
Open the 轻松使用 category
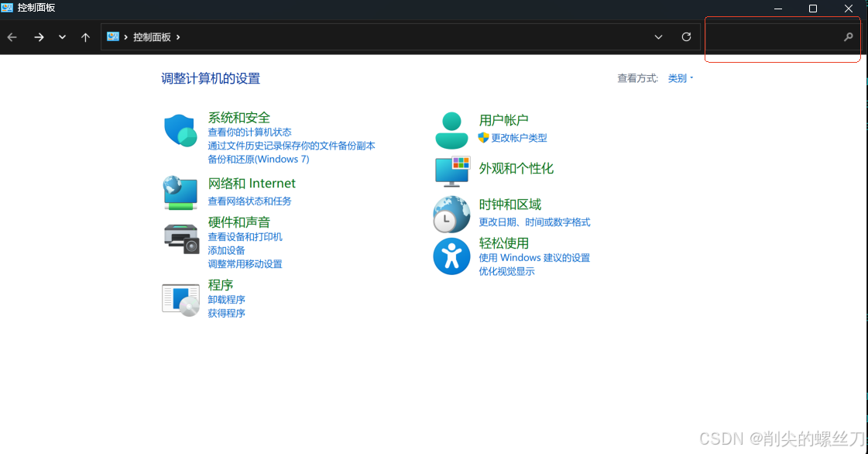[504, 243]
